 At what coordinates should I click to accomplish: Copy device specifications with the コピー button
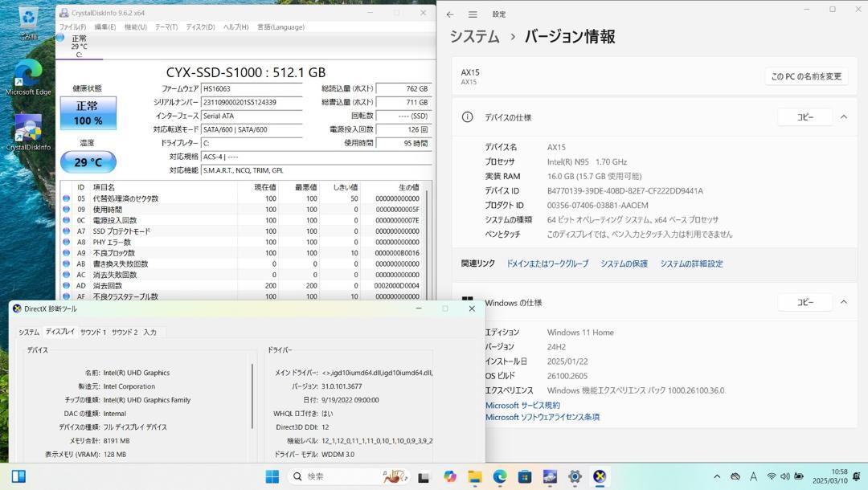805,116
